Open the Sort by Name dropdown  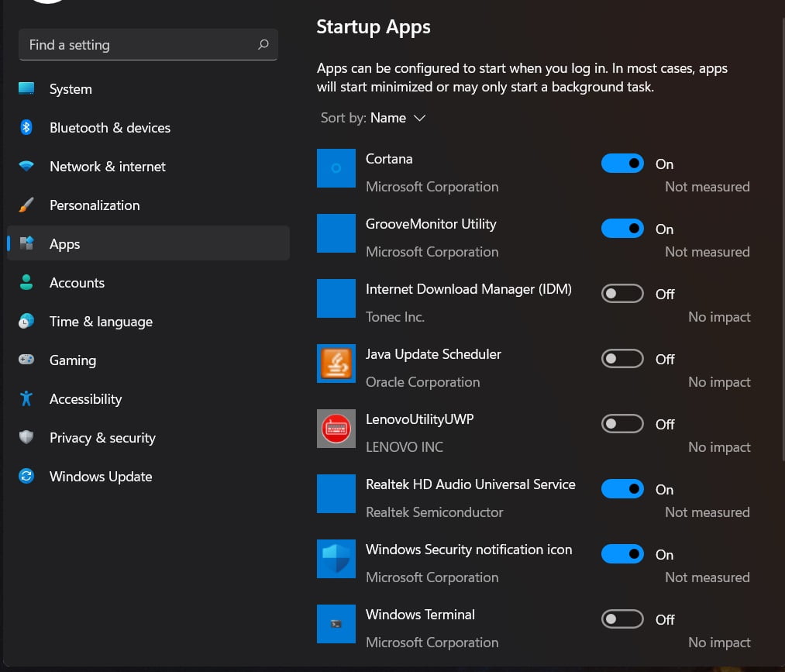pos(373,118)
